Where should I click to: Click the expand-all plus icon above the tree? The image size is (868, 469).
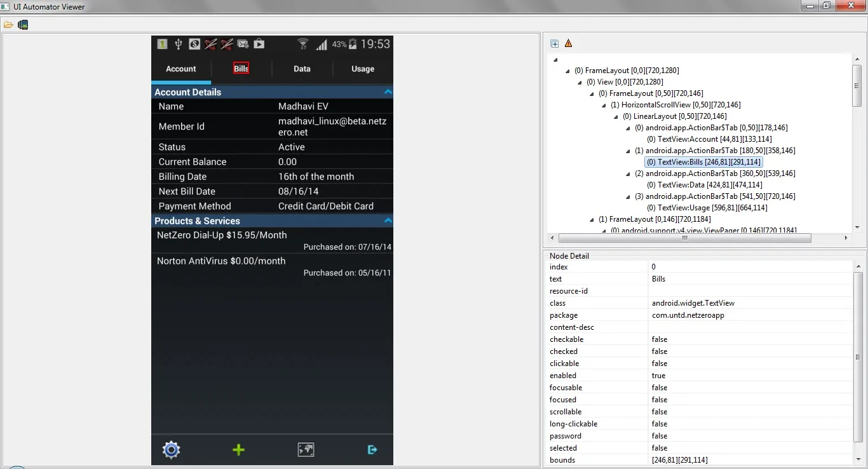click(555, 44)
